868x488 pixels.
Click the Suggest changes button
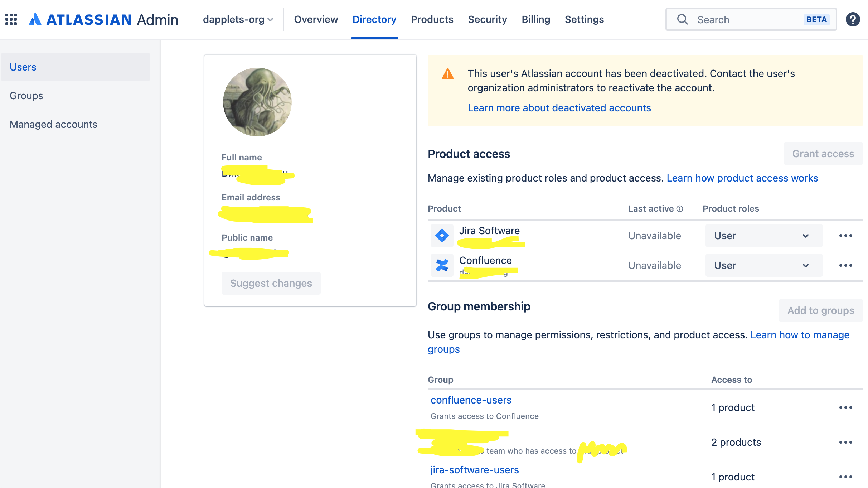[271, 283]
